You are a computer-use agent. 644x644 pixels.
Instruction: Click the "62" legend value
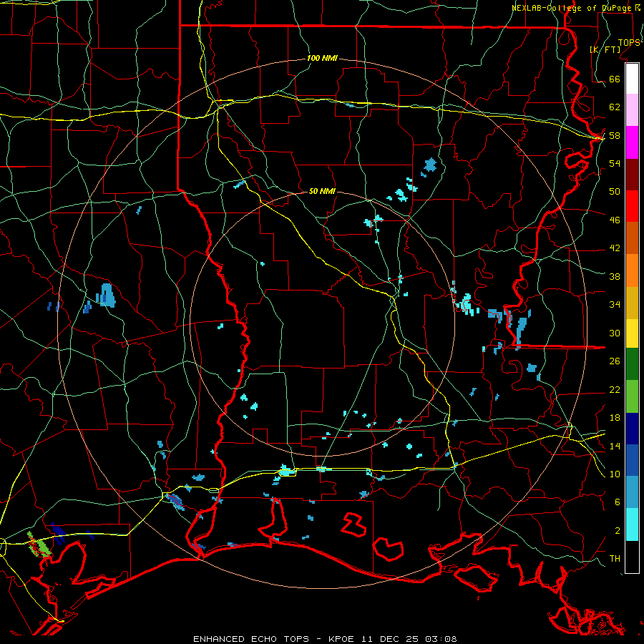pyautogui.click(x=615, y=107)
